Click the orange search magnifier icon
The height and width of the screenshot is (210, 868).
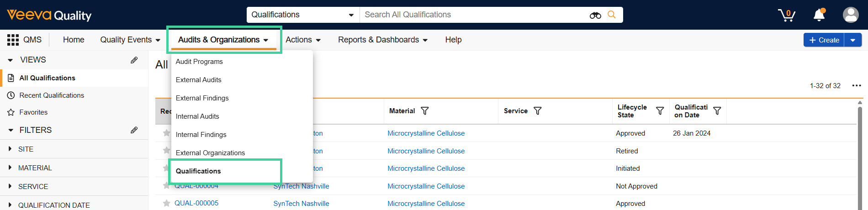612,15
